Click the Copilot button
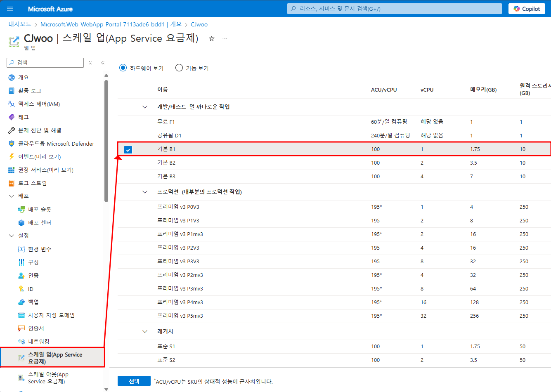 click(527, 9)
